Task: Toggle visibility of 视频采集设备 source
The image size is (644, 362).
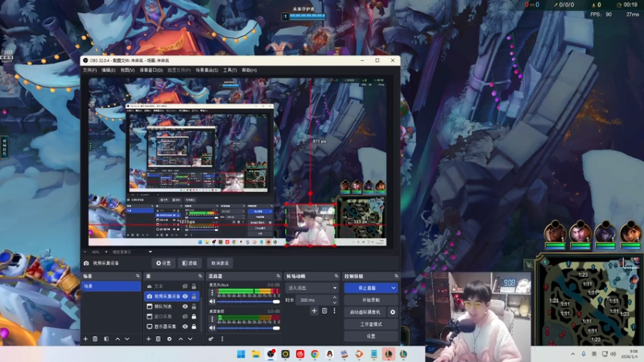Action: click(185, 296)
